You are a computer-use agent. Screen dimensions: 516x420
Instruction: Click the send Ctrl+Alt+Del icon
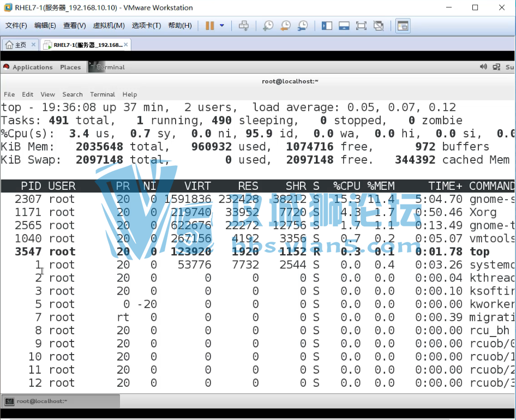coord(243,26)
